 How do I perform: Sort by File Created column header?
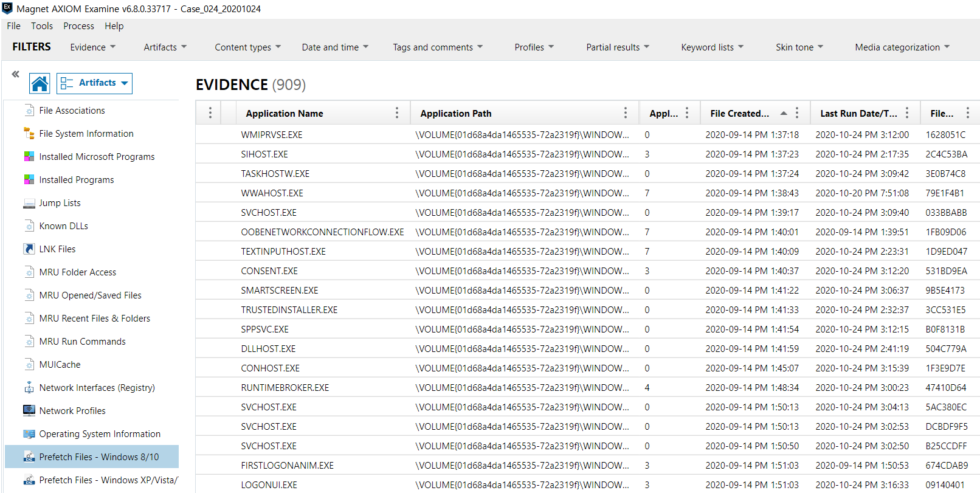740,113
